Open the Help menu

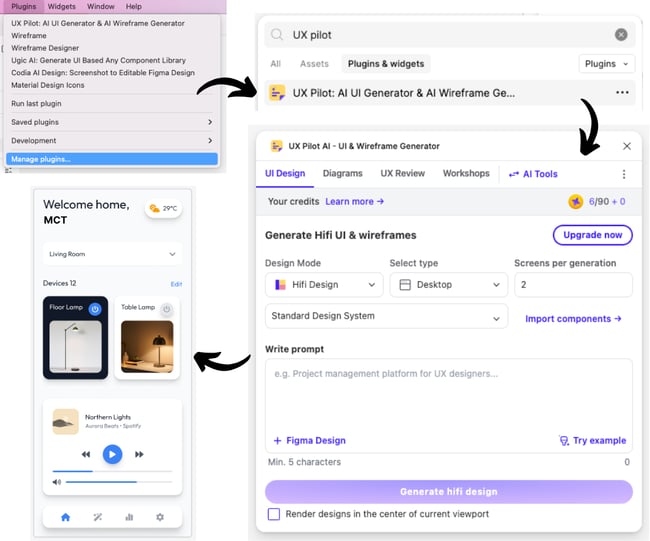coord(133,6)
